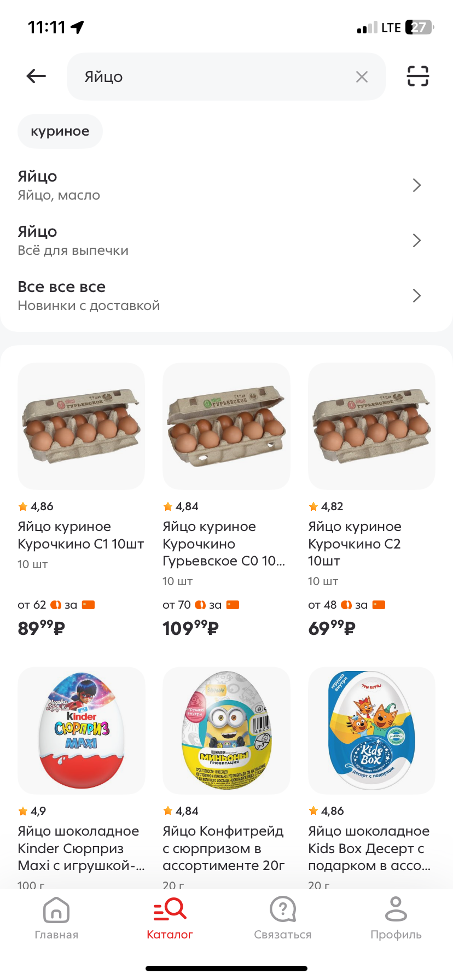Tap the 89,99 ₽ price of С1 eggs
Image resolution: width=453 pixels, height=980 pixels.
click(42, 628)
